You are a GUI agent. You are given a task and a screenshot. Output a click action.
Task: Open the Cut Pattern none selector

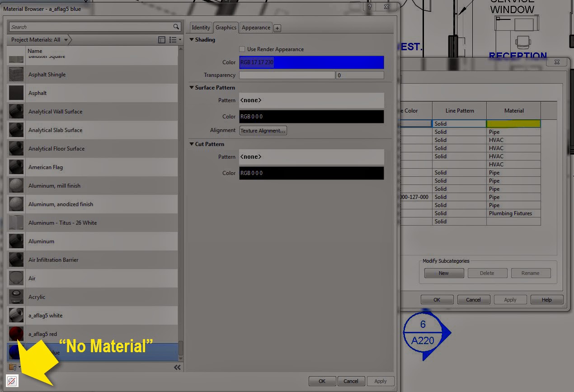[x=311, y=156]
